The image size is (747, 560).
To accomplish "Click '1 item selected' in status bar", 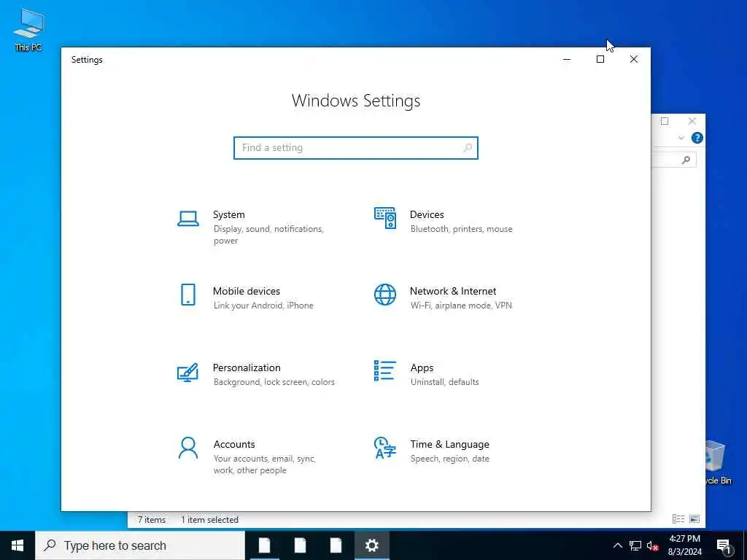I will (x=209, y=520).
